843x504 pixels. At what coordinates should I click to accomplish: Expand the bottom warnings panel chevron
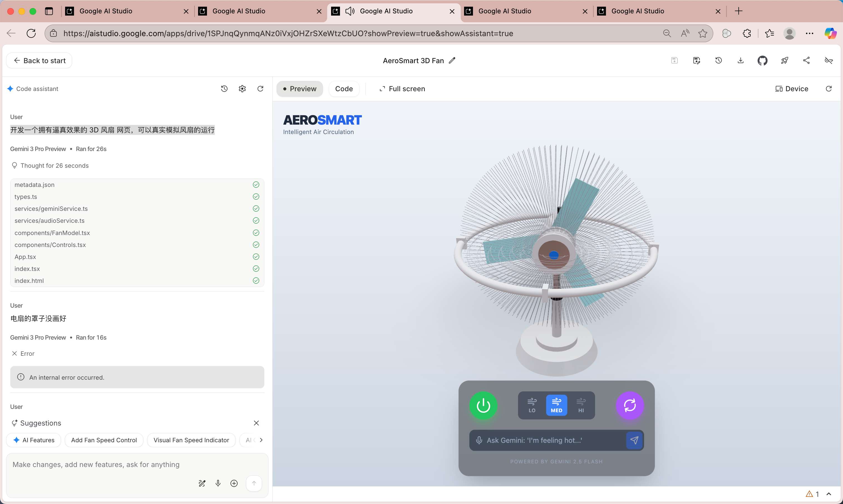point(829,494)
